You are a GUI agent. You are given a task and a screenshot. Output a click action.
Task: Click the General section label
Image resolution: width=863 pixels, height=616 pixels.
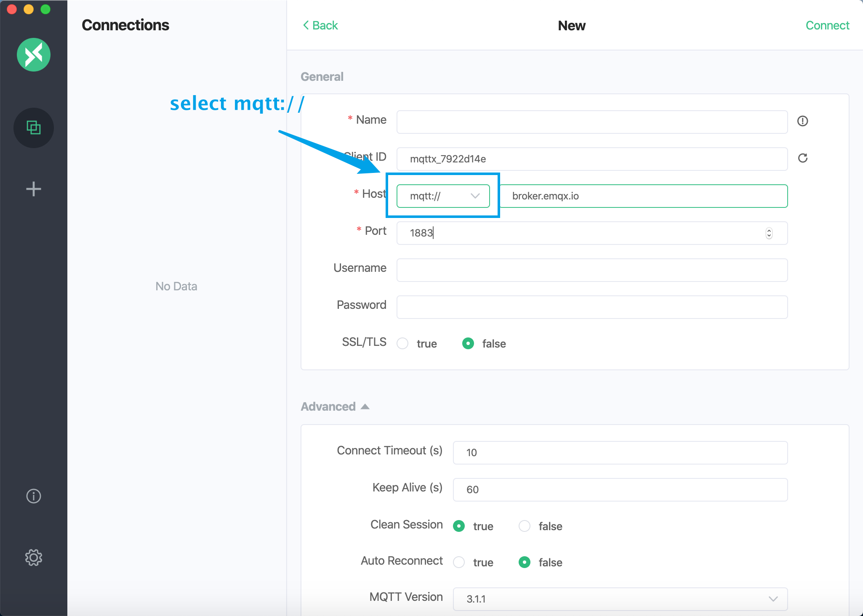pos(322,77)
